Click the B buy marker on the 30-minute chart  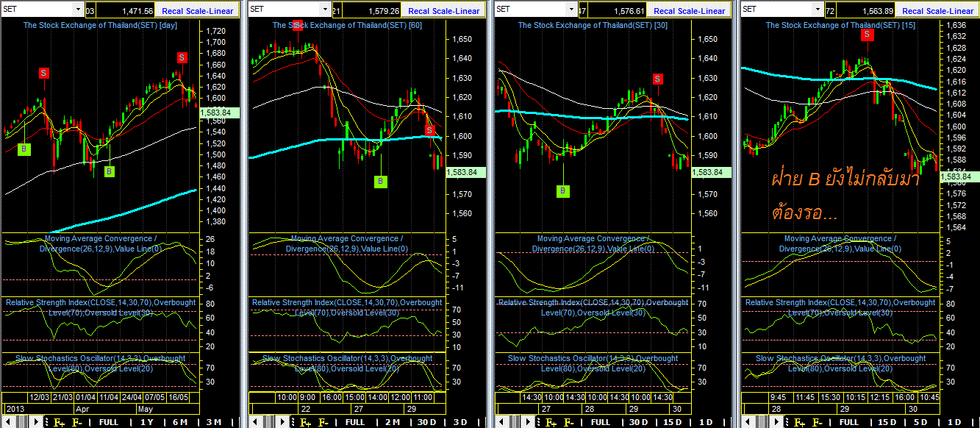(x=563, y=191)
